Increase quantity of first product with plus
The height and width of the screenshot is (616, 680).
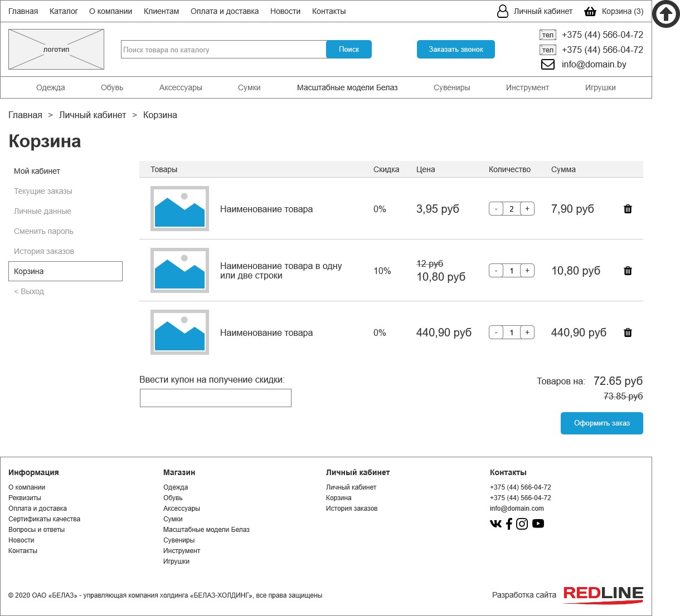click(x=527, y=209)
